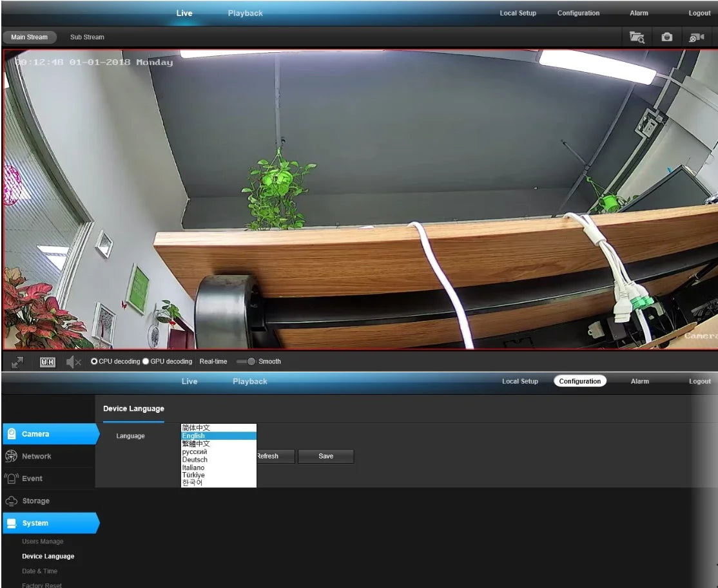718x588 pixels.
Task: Select the GPU decoding radio button
Action: [146, 361]
